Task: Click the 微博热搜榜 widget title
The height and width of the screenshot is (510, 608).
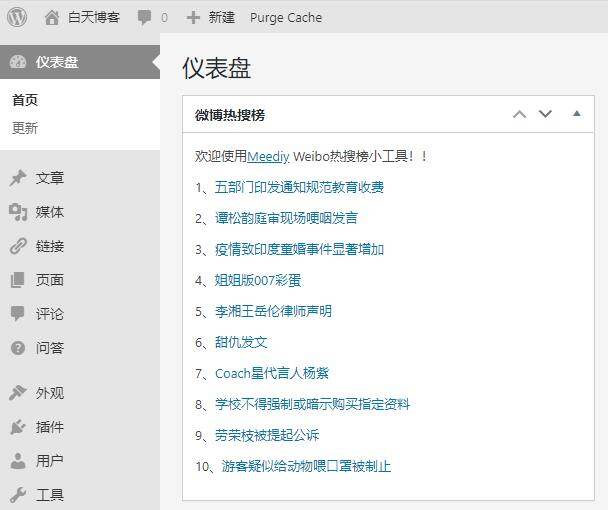Action: pyautogui.click(x=230, y=115)
